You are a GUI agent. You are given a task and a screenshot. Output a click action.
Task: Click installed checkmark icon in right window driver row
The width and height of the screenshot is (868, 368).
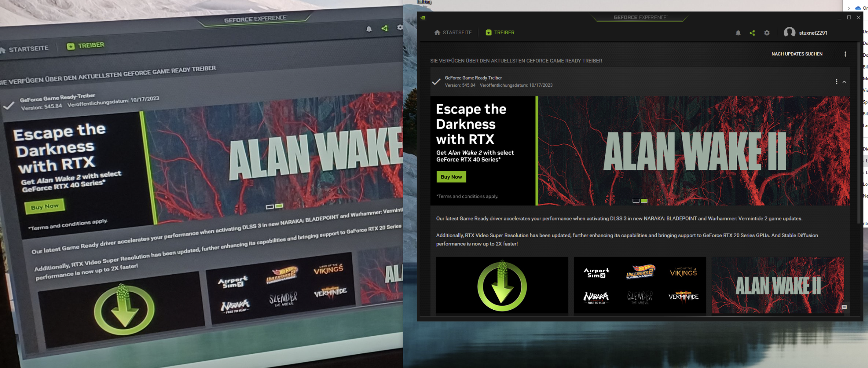(436, 82)
